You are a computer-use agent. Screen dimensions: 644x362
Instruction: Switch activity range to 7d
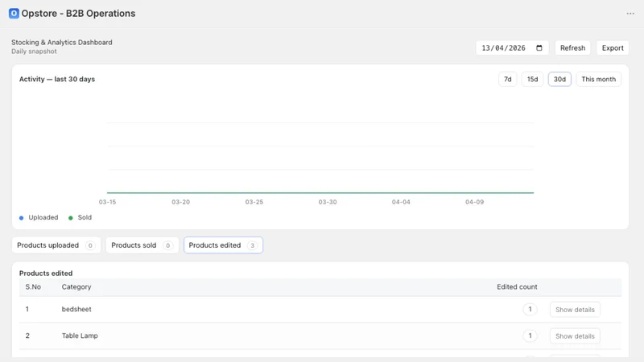point(508,79)
